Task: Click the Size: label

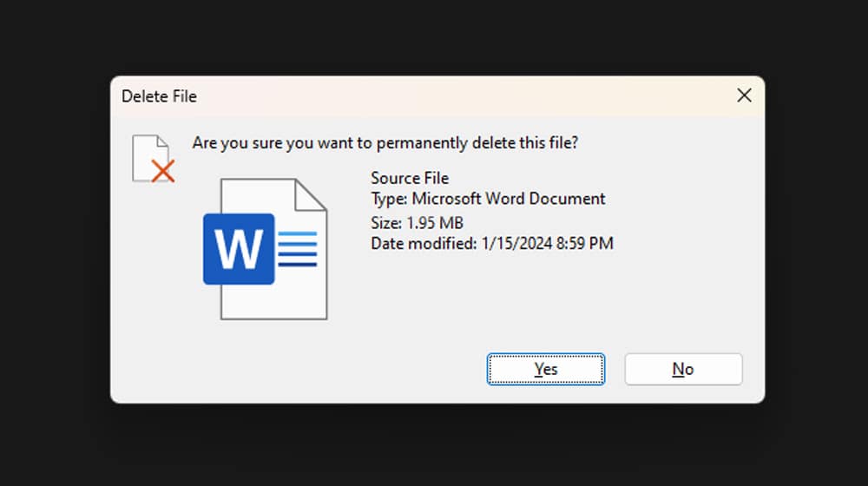Action: pos(386,223)
